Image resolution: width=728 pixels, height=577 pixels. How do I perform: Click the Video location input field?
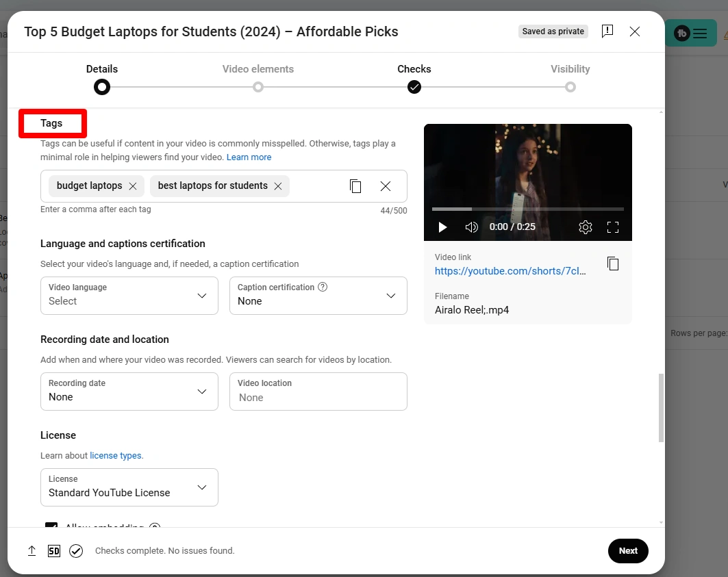(x=318, y=392)
